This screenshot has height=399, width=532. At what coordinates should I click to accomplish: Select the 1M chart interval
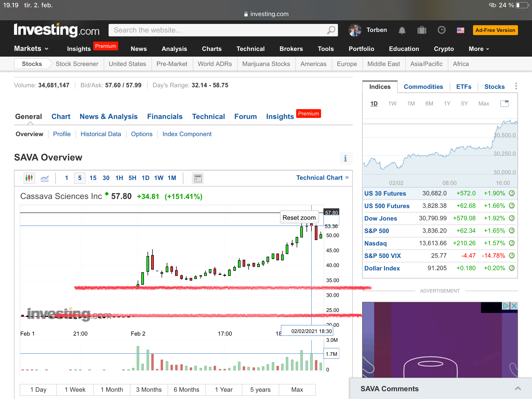point(172,178)
